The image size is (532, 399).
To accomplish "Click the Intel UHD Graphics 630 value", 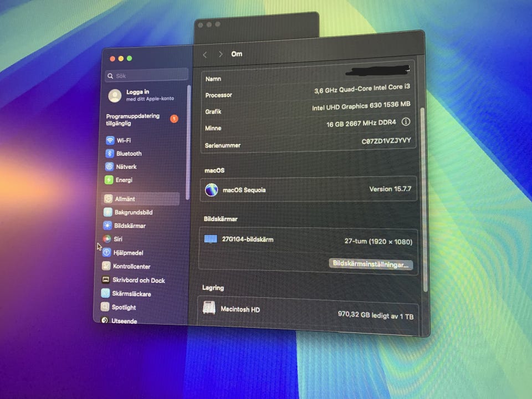I will (x=361, y=106).
